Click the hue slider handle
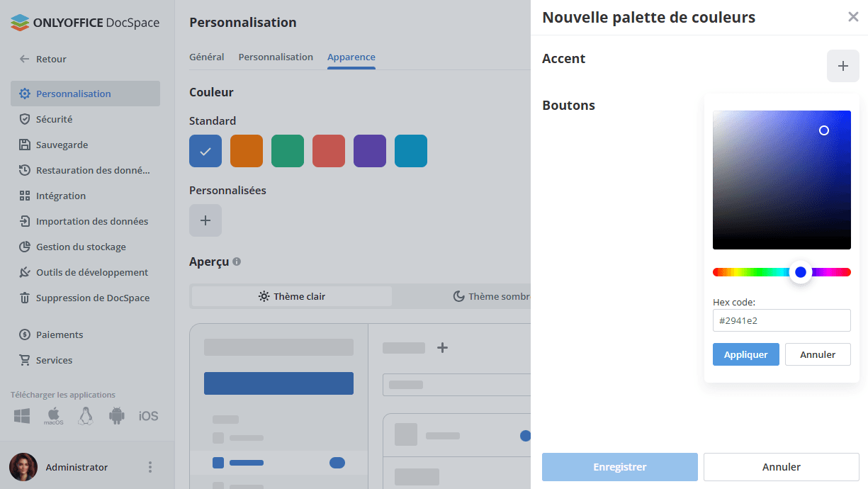The image size is (868, 489). pos(801,272)
